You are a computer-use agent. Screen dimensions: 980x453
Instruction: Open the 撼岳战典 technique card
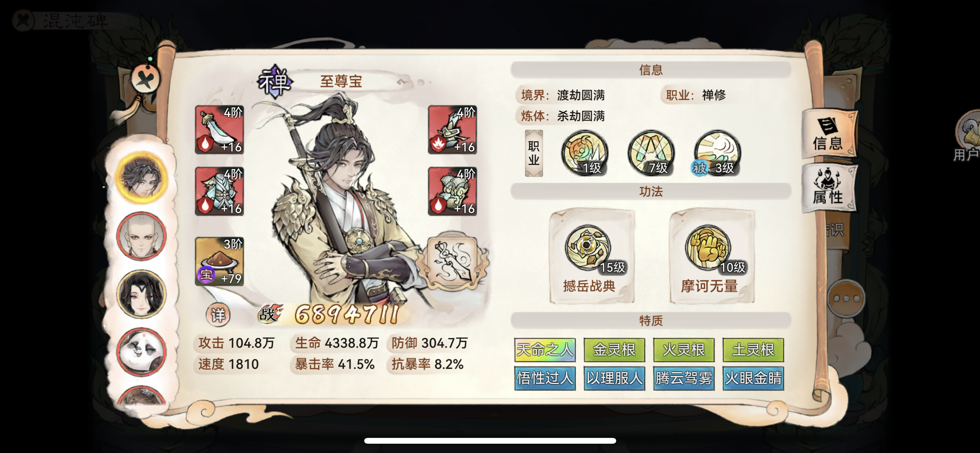pos(592,256)
